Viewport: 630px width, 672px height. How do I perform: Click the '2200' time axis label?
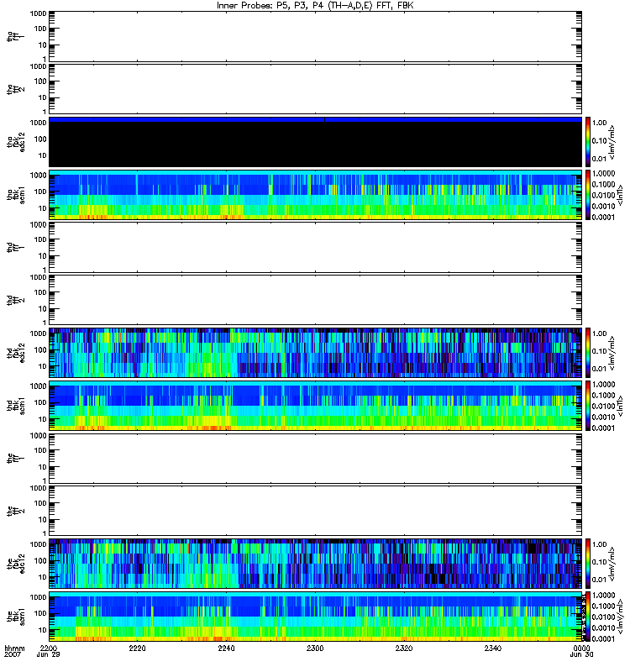click(x=48, y=648)
